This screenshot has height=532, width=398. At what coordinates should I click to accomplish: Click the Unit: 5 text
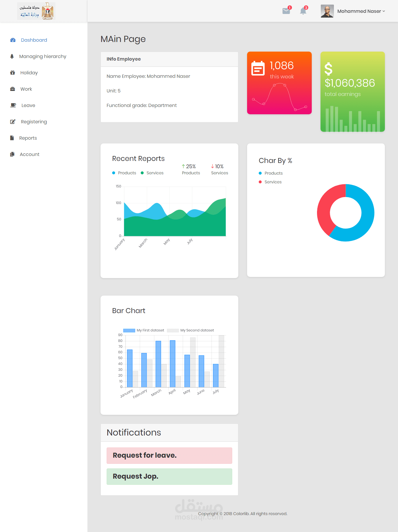114,91
